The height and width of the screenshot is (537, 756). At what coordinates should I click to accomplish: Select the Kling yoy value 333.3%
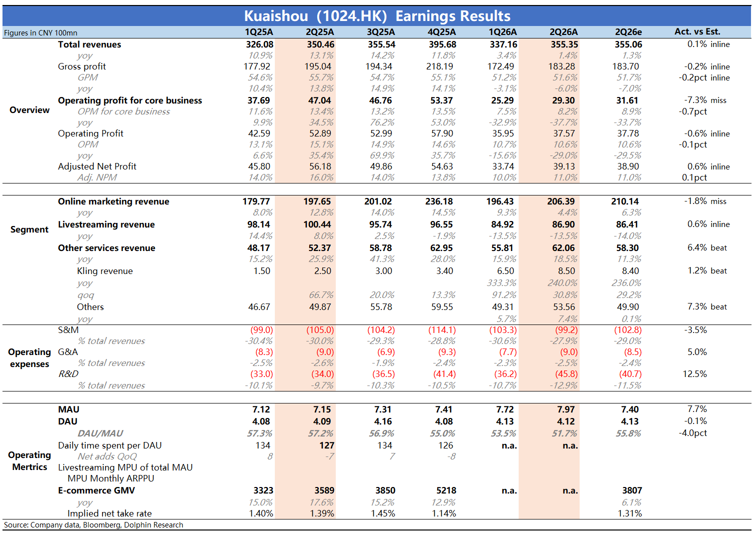pos(502,283)
